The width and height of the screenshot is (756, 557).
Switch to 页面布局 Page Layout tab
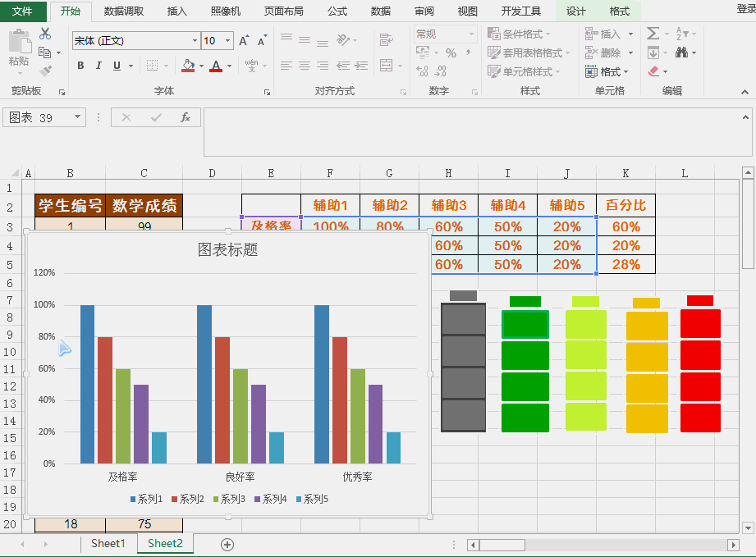(283, 11)
